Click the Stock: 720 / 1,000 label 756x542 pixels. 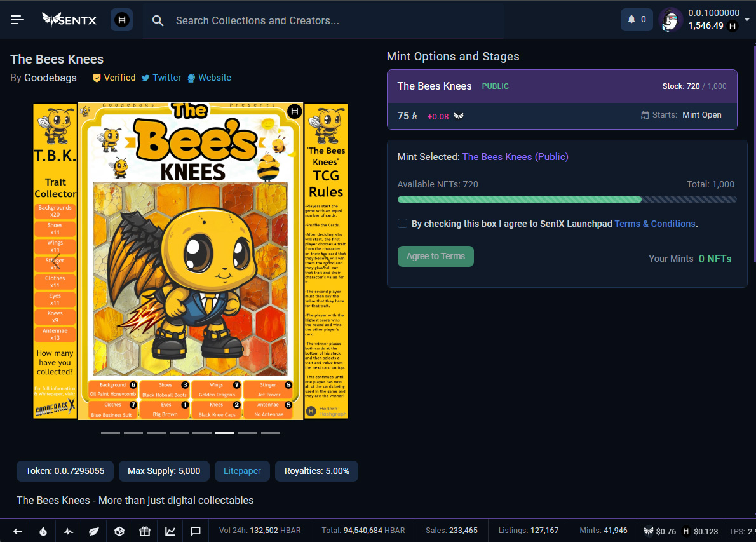[x=694, y=86]
